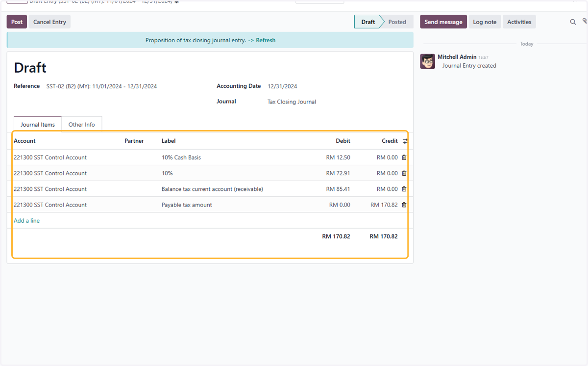
Task: Refresh the tax closing proposition
Action: tap(266, 40)
